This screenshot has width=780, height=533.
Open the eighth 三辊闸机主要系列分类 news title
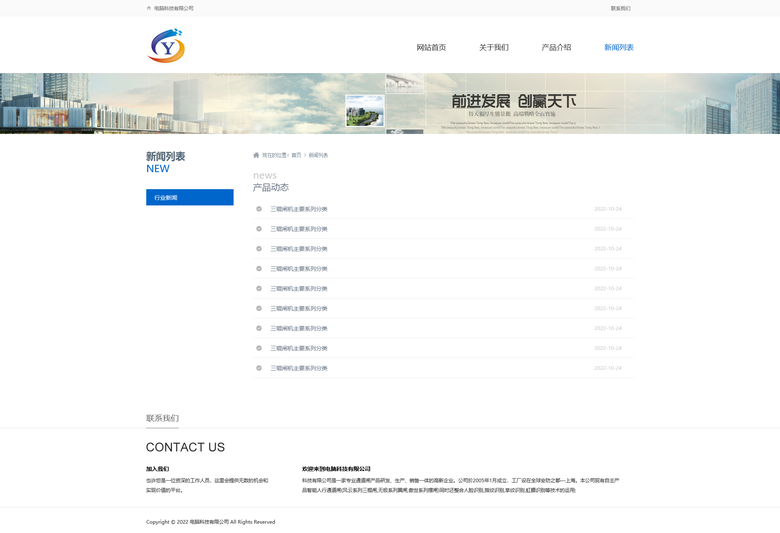click(298, 348)
